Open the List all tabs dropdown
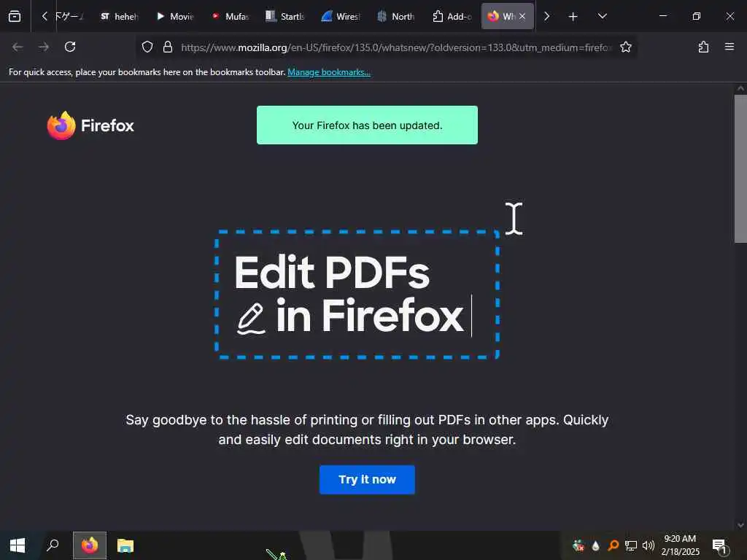Viewport: 747px width, 560px height. [x=602, y=16]
